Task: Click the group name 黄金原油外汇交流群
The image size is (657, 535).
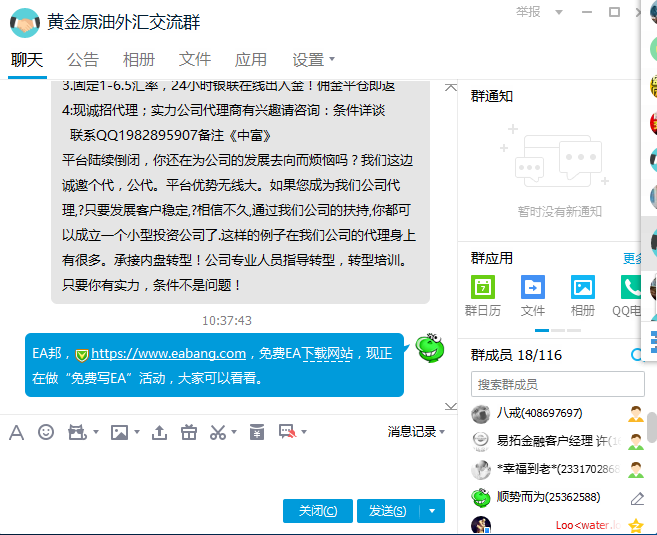Action: point(124,23)
